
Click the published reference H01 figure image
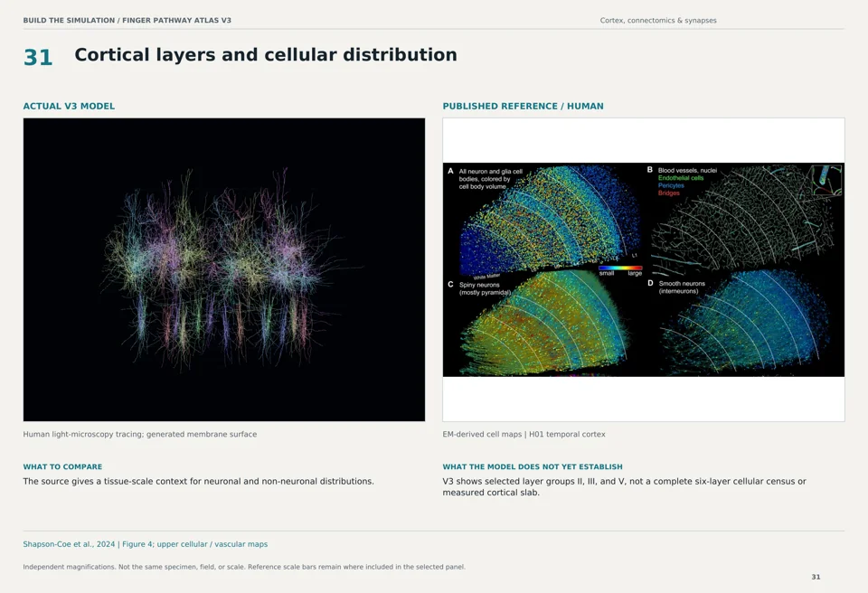tap(644, 269)
